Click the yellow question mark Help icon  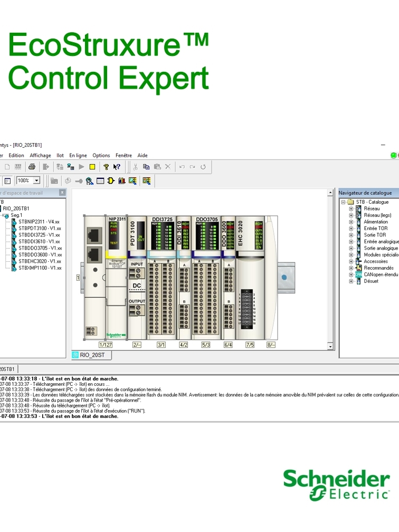point(106,167)
